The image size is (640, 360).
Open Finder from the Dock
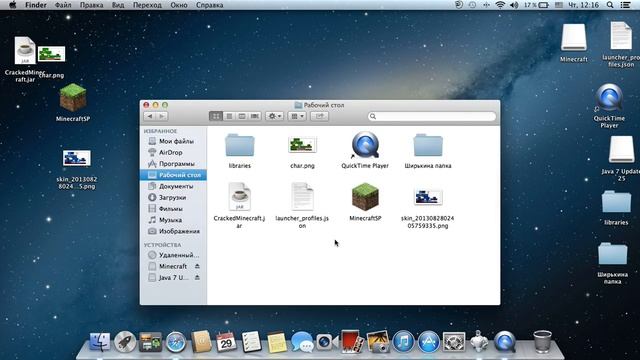100,341
